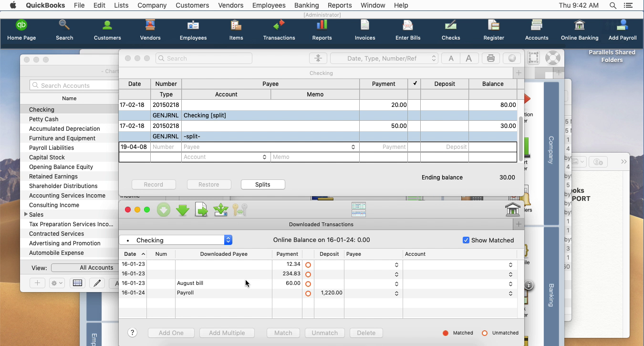The image size is (644, 346).
Task: Click the collapse rows icon in register toolbar
Action: (x=318, y=58)
